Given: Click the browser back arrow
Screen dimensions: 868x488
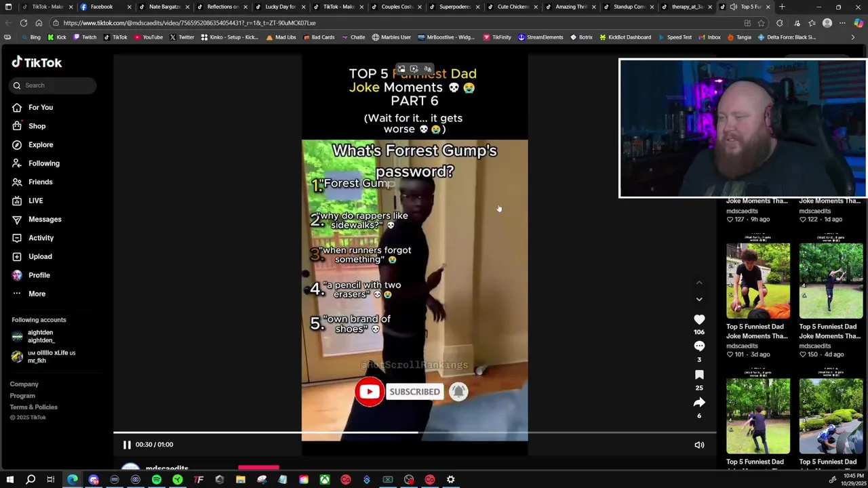Looking at the screenshot, I should (7, 23).
